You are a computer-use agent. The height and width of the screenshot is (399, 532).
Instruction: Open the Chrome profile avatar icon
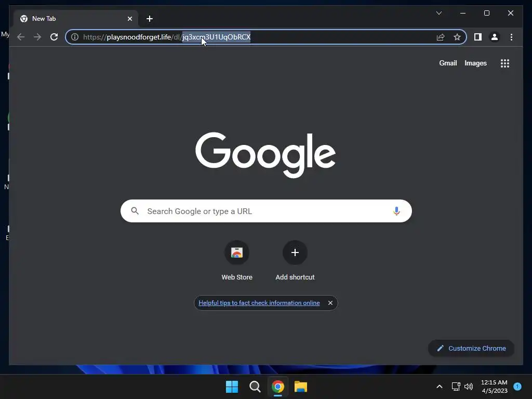click(x=495, y=37)
